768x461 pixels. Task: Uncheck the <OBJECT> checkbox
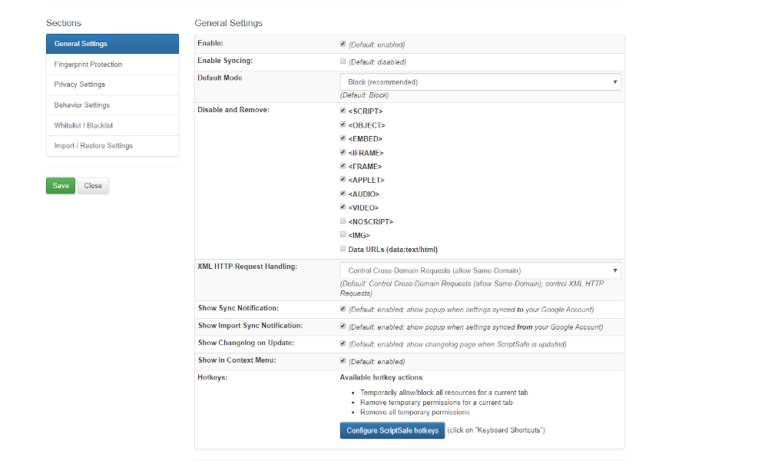pyautogui.click(x=343, y=125)
